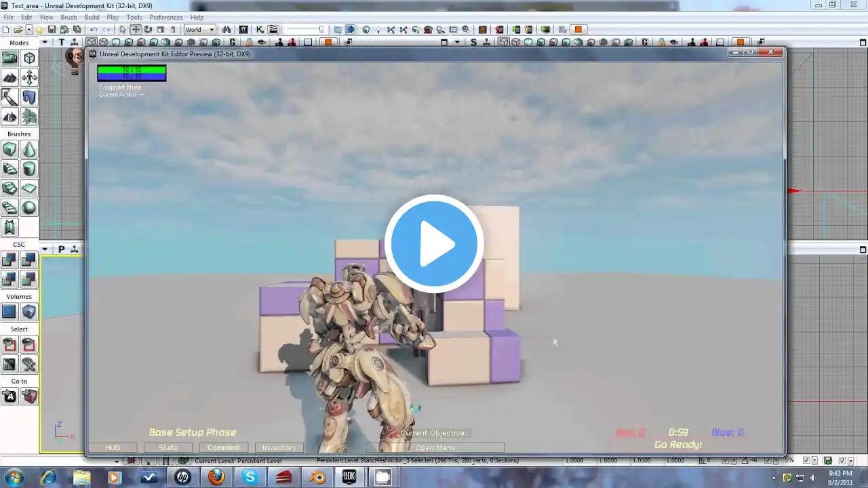Image resolution: width=868 pixels, height=488 pixels.
Task: Adjust the far clipping plane slider
Action: [304, 30]
